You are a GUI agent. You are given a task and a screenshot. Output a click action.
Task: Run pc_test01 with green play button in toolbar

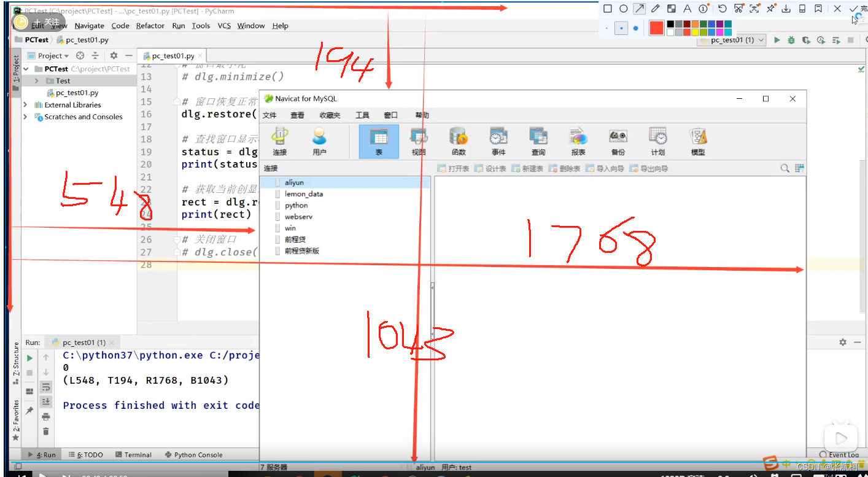777,40
